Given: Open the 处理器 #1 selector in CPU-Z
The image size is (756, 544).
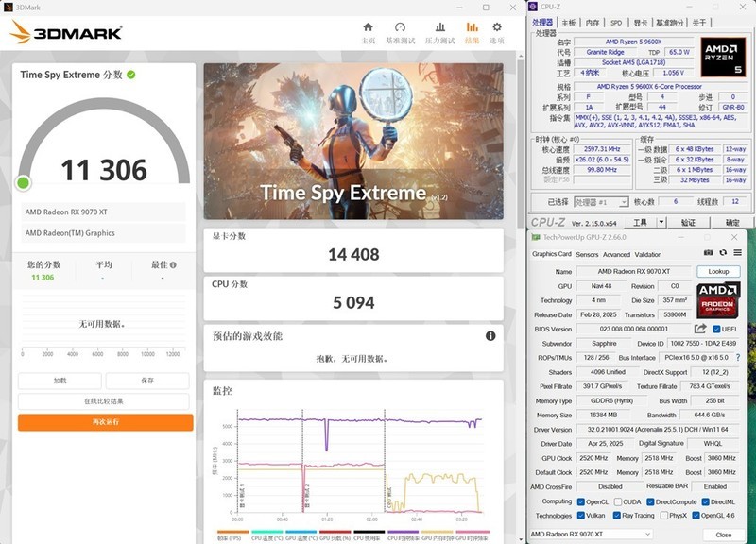Looking at the screenshot, I should (x=599, y=200).
